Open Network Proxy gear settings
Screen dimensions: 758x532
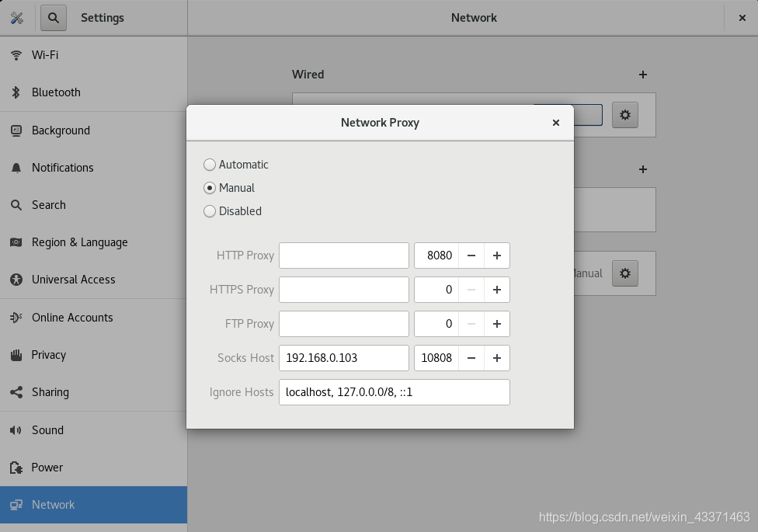coord(625,273)
